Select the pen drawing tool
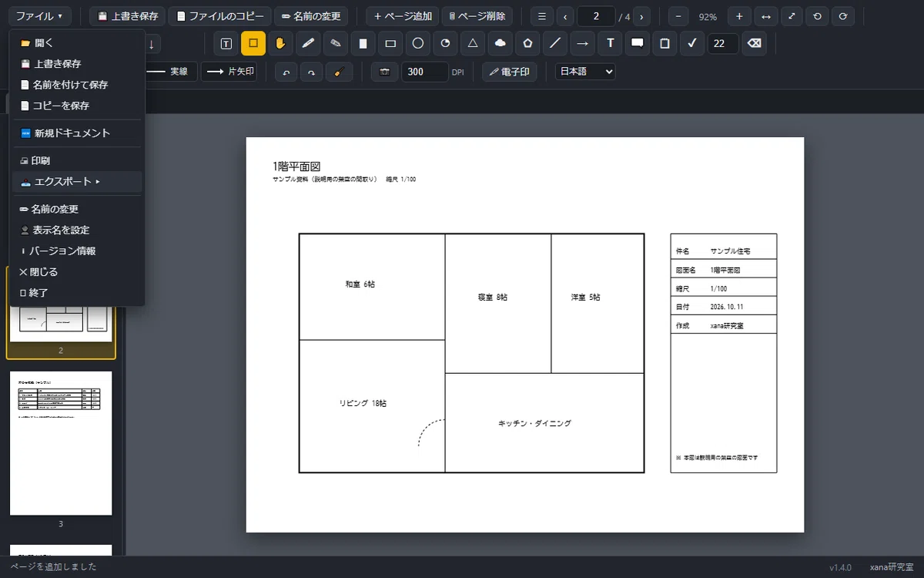This screenshot has width=924, height=578. click(308, 44)
